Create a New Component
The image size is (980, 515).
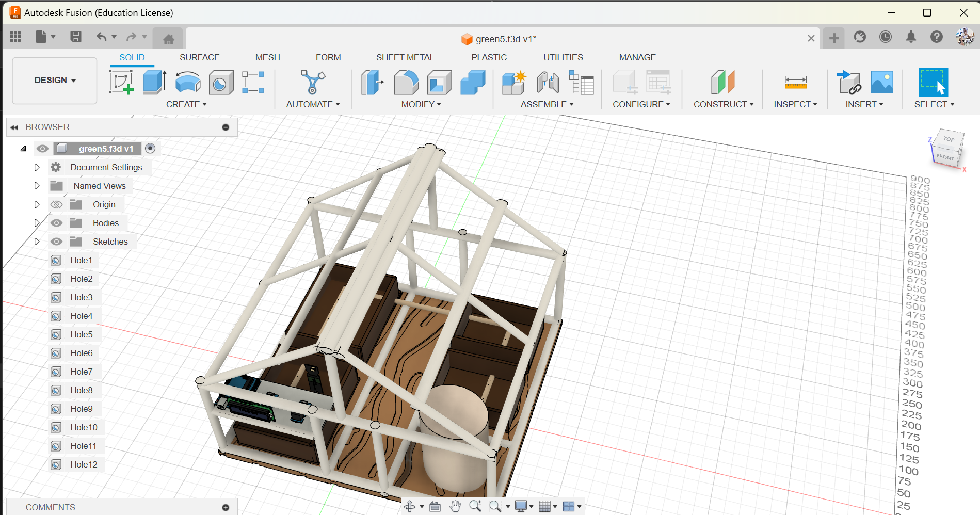pos(514,82)
